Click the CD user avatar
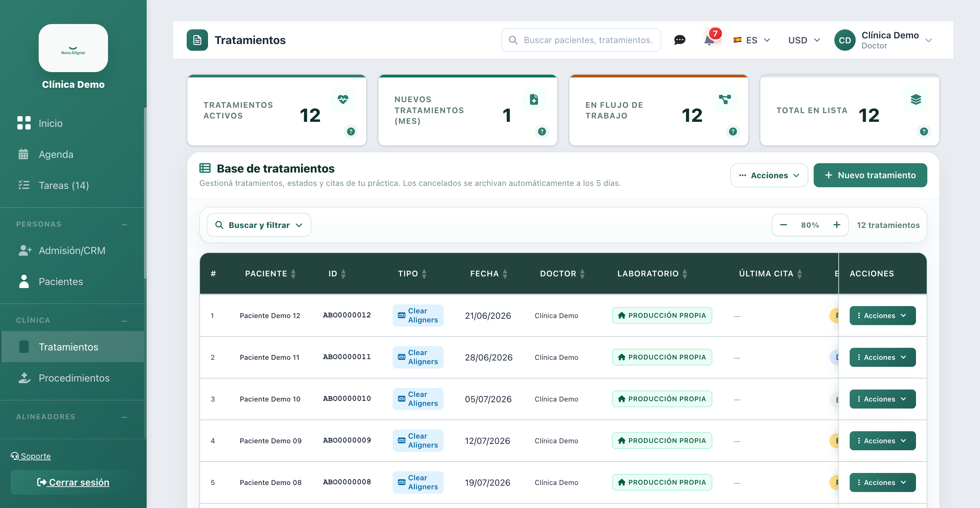This screenshot has height=508, width=980. point(845,40)
